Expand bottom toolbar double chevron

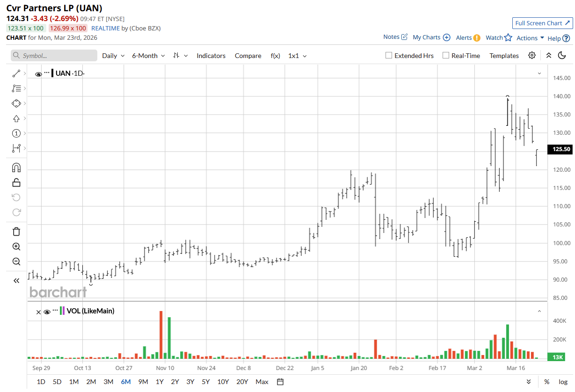pos(529,382)
